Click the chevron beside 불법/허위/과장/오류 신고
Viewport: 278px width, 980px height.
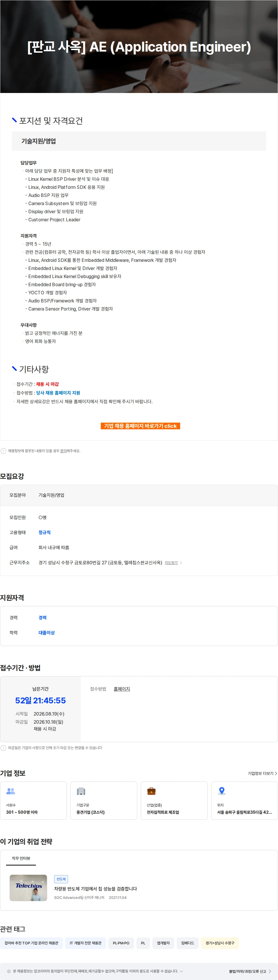pyautogui.click(x=270, y=971)
